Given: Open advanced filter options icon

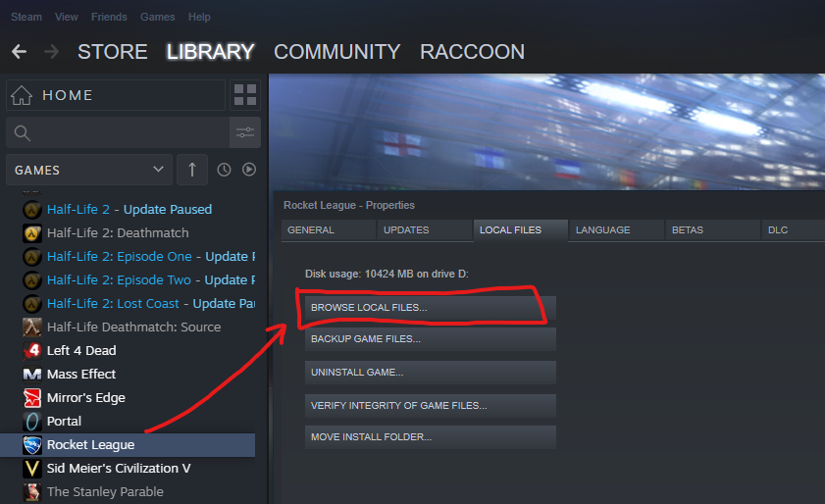Looking at the screenshot, I should tap(245, 132).
